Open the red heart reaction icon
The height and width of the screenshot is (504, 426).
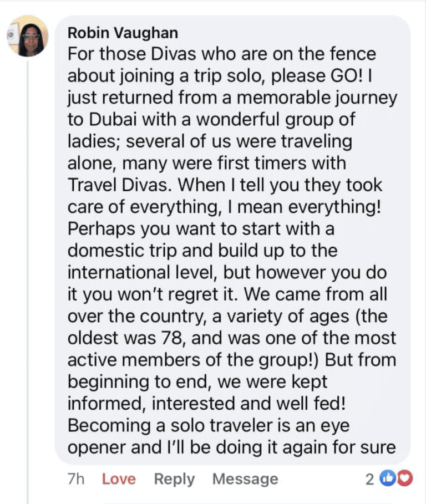click(405, 478)
